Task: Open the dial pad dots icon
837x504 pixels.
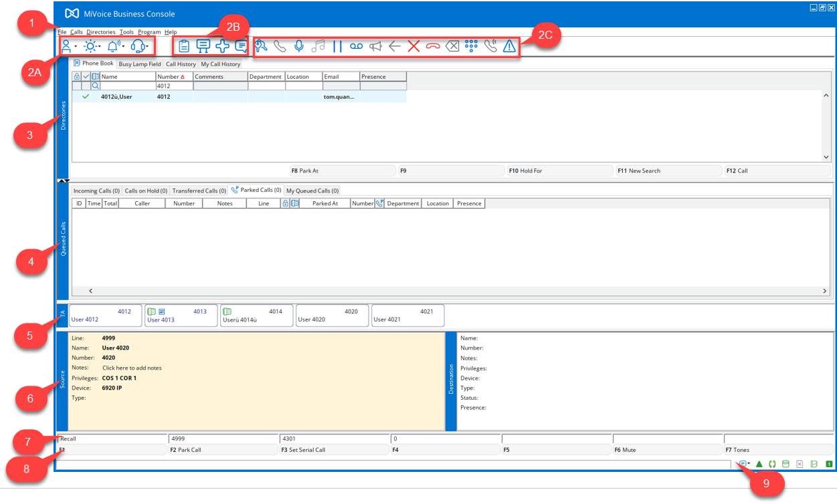Action: pos(471,46)
